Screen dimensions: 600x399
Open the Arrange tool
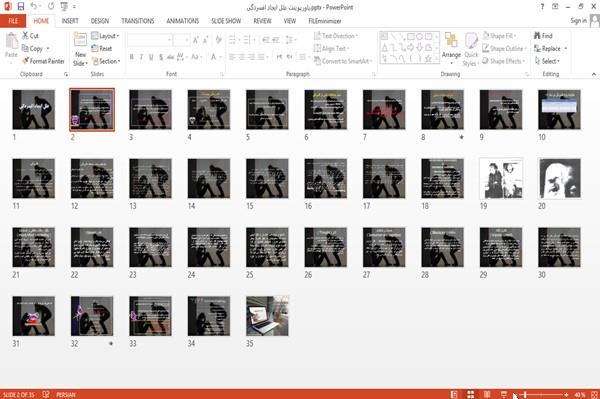pyautogui.click(x=451, y=47)
